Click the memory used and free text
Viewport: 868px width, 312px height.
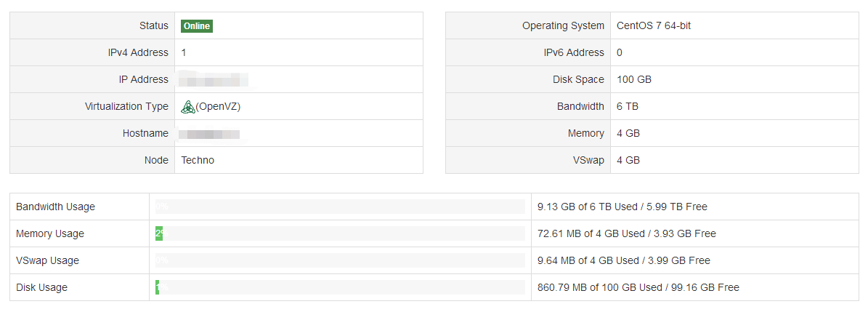click(627, 233)
